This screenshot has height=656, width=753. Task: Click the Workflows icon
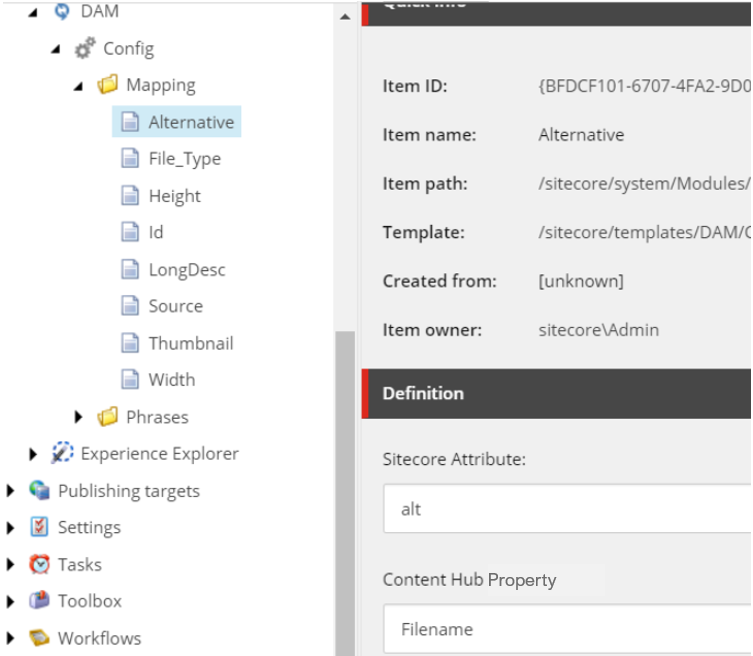click(x=40, y=638)
